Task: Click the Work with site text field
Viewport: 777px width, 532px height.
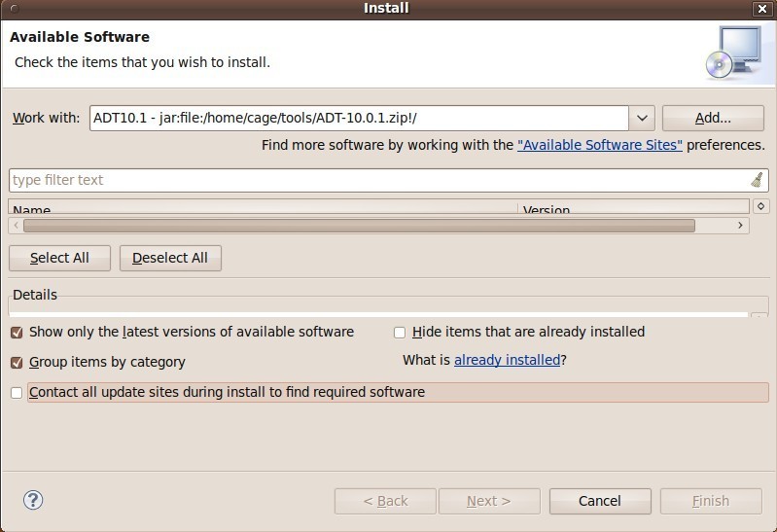Action: [359, 118]
